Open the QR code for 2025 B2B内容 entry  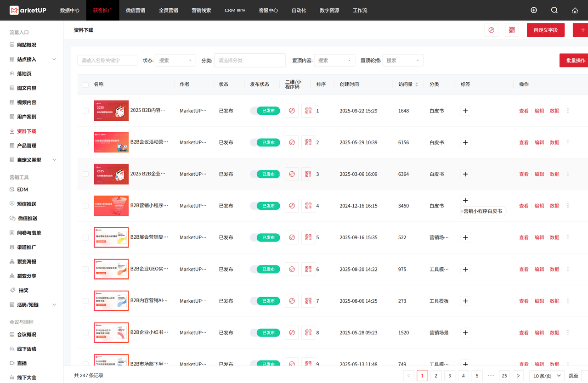pos(308,110)
